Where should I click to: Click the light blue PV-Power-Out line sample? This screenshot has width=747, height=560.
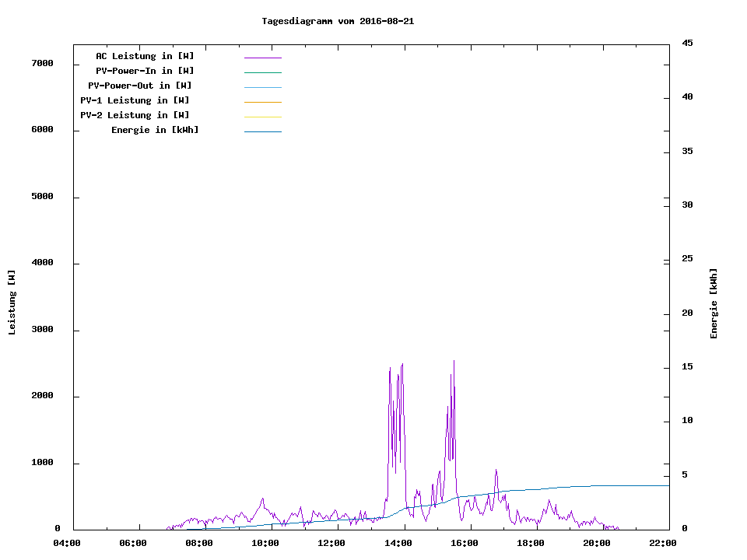point(262,87)
